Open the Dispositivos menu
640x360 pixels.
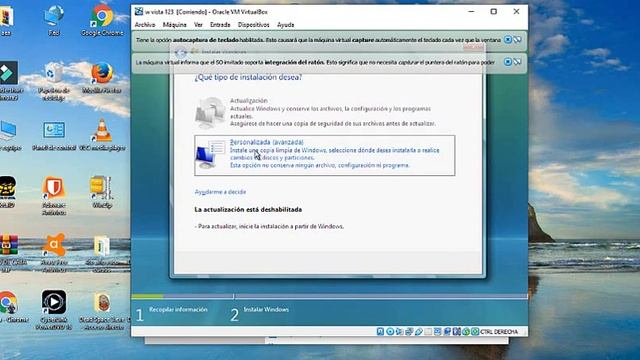253,25
